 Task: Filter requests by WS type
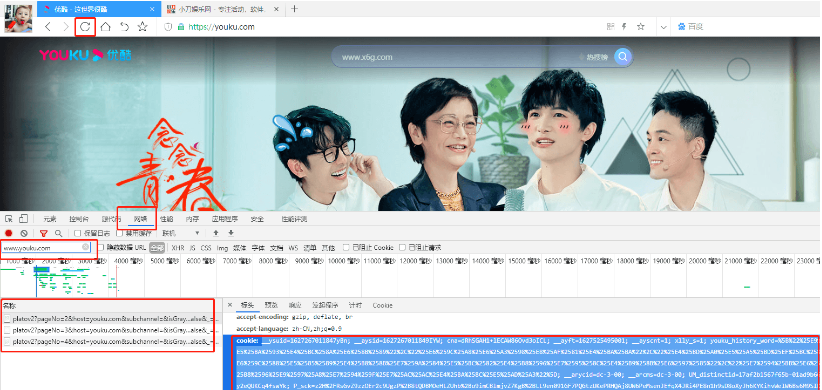[x=294, y=247]
